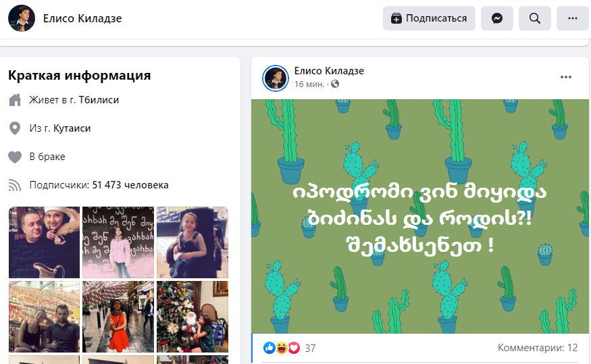The width and height of the screenshot is (591, 364).
Task: Click the location pin icon by Кутаиси
Action: pyautogui.click(x=15, y=128)
